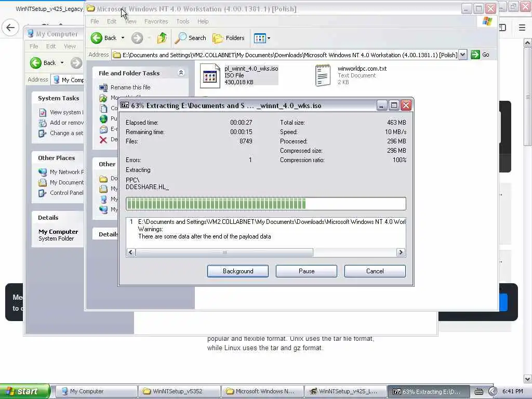
Task: Open Control Panel icon in My Computer sidebar
Action: coord(43,193)
